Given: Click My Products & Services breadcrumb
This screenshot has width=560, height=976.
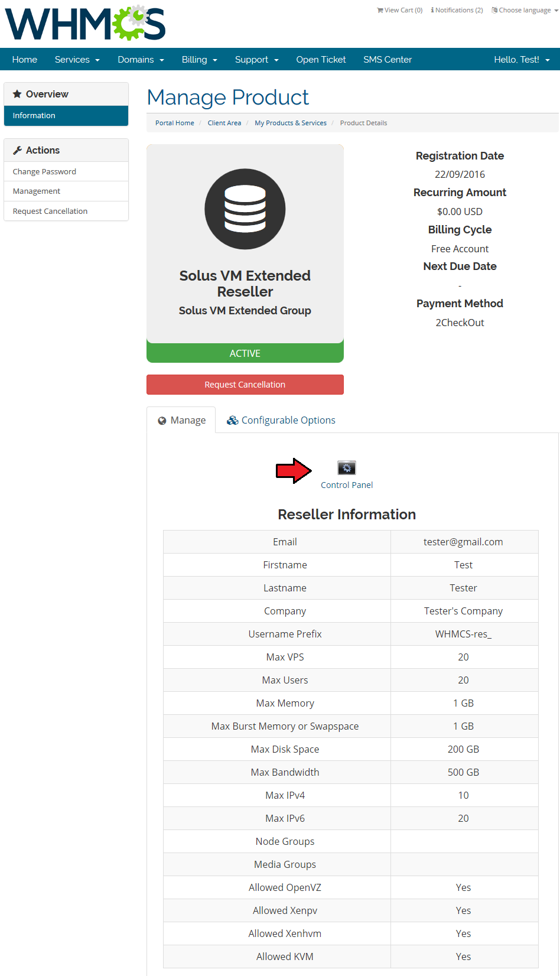Looking at the screenshot, I should tap(291, 123).
